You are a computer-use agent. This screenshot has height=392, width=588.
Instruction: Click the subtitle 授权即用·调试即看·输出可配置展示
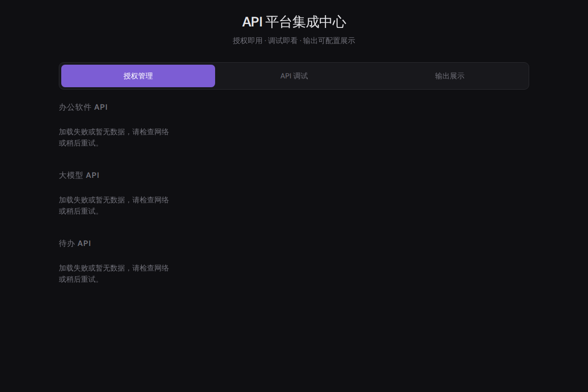[294, 41]
